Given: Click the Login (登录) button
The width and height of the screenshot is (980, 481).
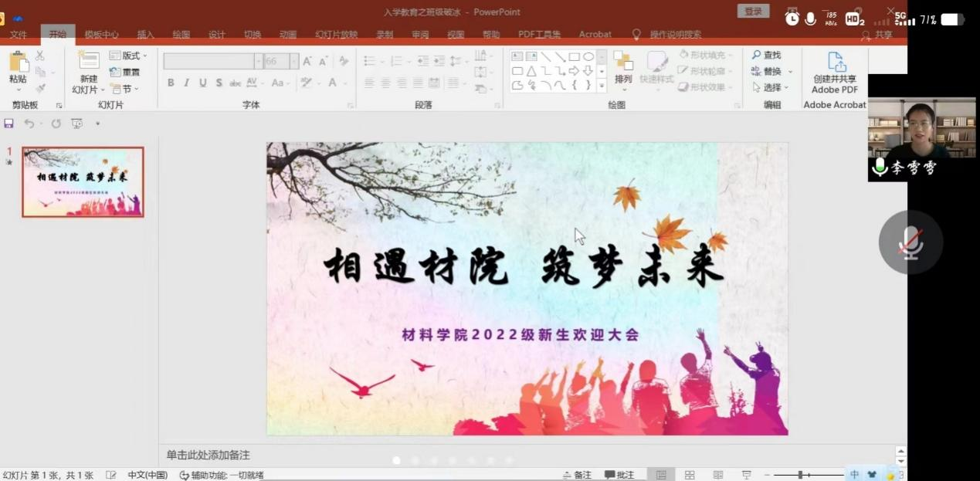Looking at the screenshot, I should 753,11.
